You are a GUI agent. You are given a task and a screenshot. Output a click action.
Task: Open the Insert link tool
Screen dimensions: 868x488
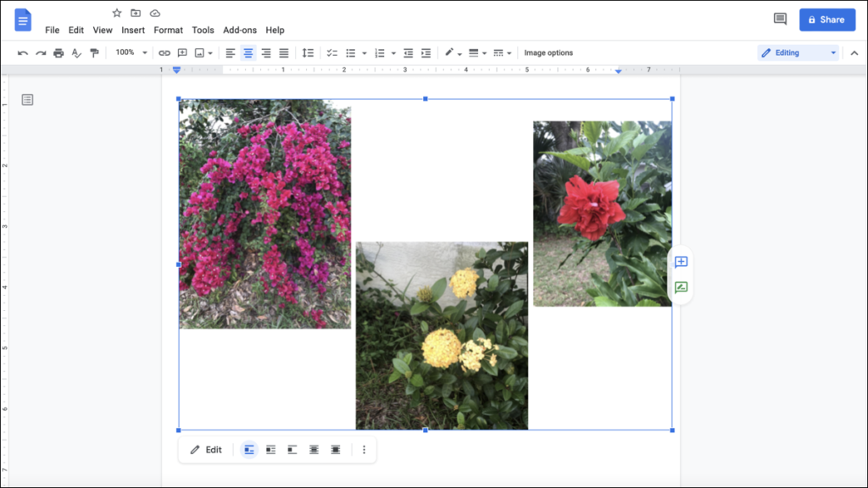coord(164,53)
